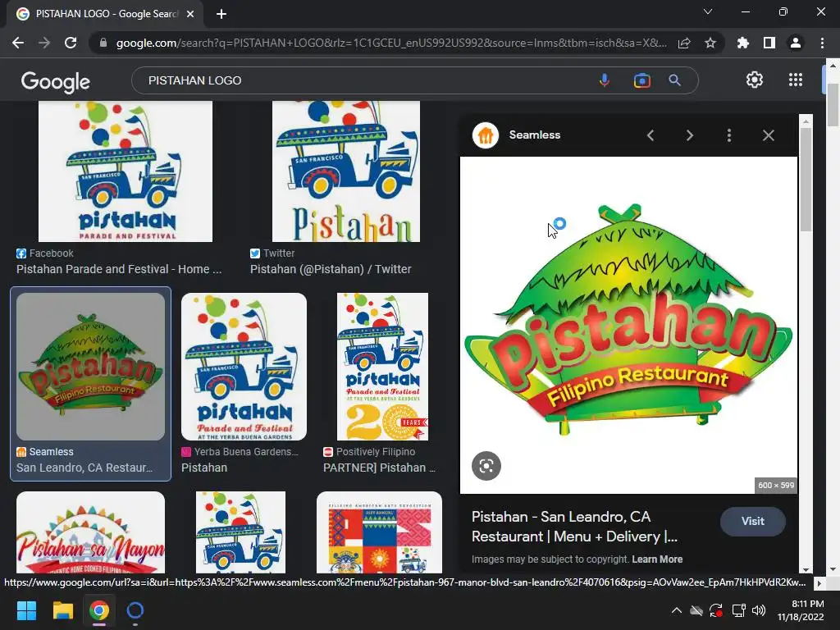Close the PISTAHAN LOGO tab
Image resolution: width=840 pixels, height=630 pixels.
pyautogui.click(x=190, y=14)
